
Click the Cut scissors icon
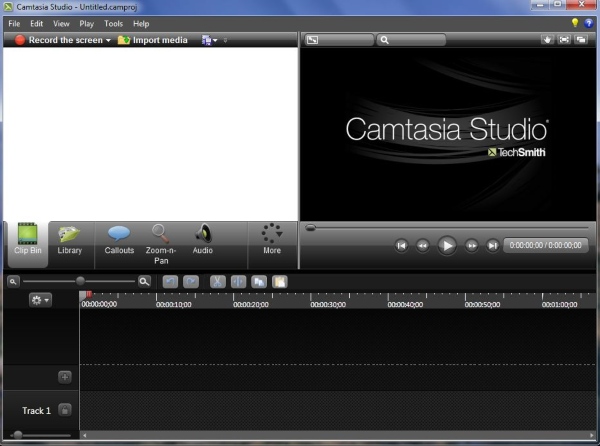coord(218,282)
